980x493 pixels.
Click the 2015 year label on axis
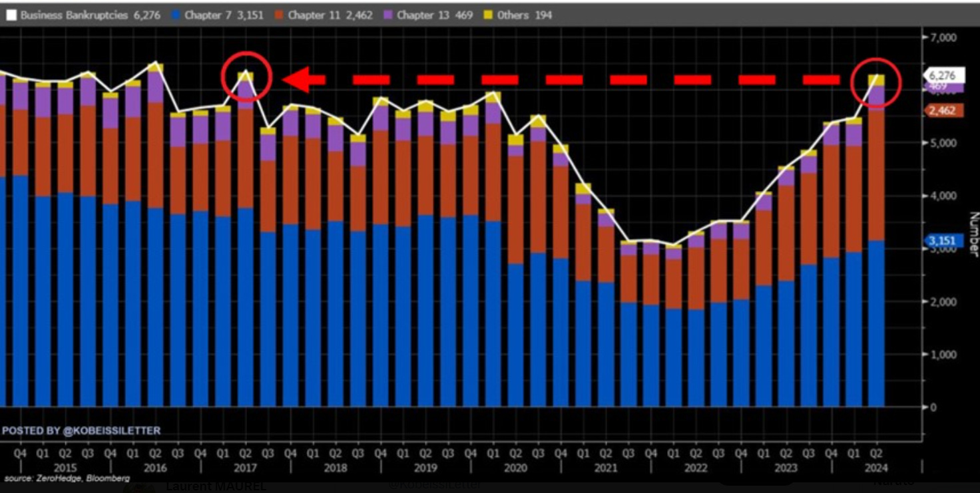click(x=65, y=468)
